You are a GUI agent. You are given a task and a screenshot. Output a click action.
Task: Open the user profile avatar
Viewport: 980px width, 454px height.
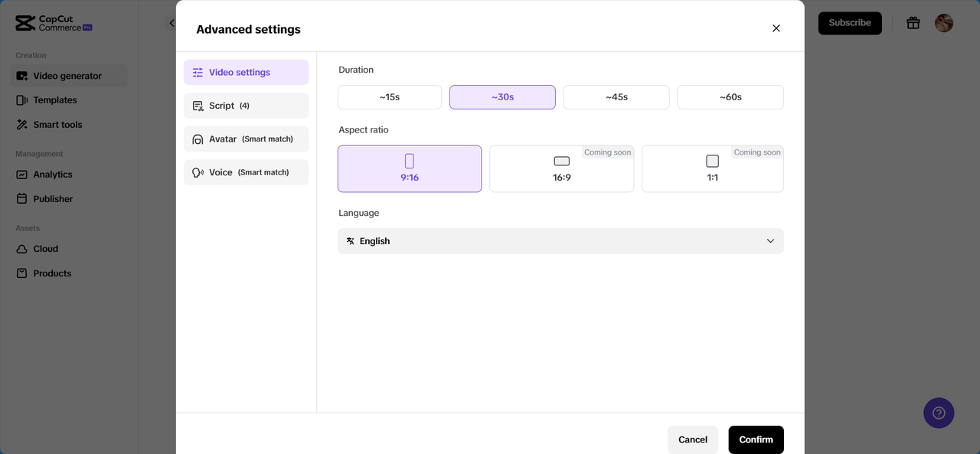[x=944, y=23]
